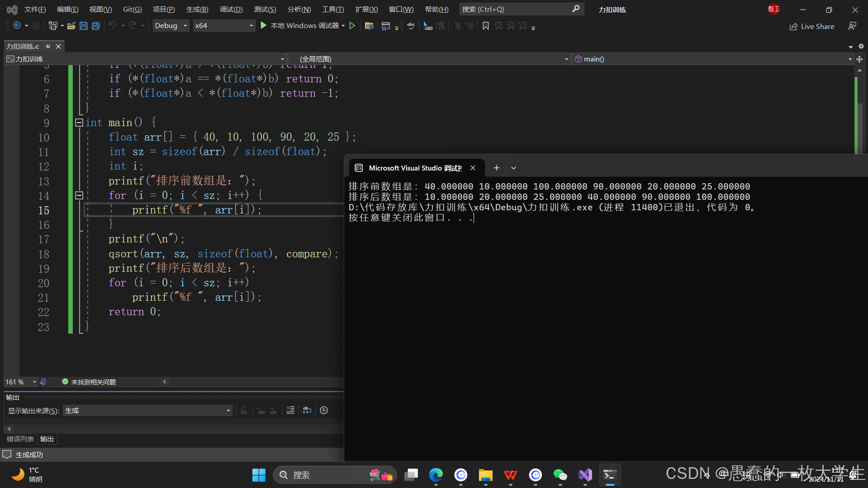The height and width of the screenshot is (488, 868).
Task: Switch to the 输出 tab
Action: coord(47,439)
